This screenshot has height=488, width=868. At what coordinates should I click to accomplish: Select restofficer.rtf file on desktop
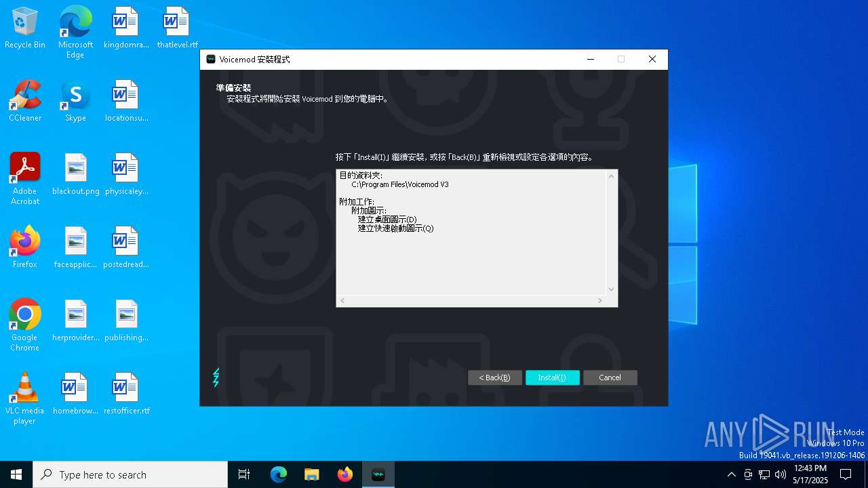click(x=126, y=394)
